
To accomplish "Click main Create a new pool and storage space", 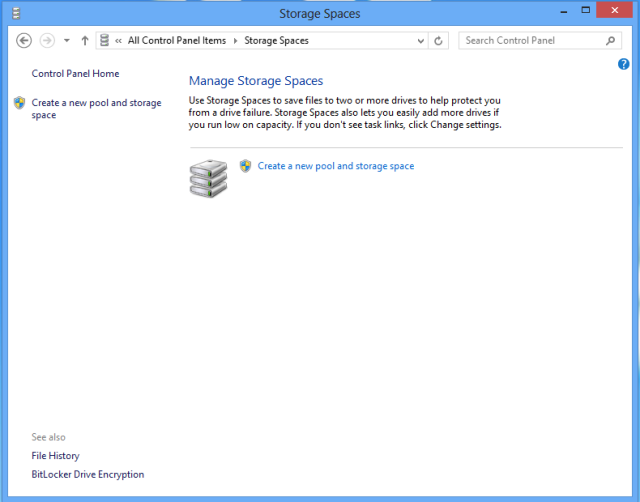I will click(x=336, y=166).
